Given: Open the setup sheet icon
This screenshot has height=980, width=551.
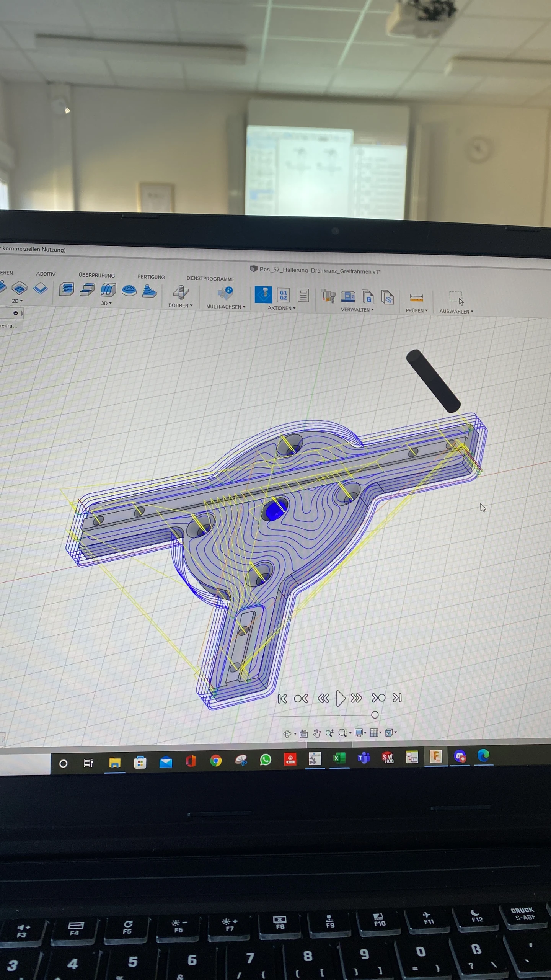Looking at the screenshot, I should pyautogui.click(x=303, y=296).
